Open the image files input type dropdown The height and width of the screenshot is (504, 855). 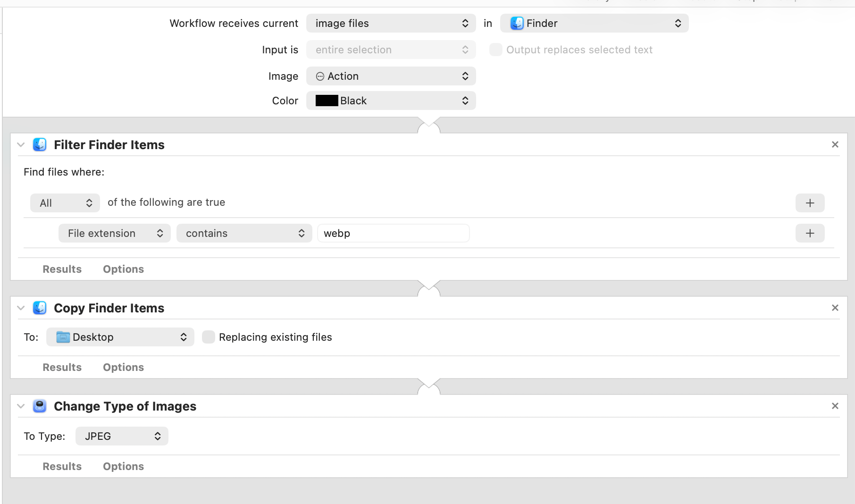click(391, 23)
